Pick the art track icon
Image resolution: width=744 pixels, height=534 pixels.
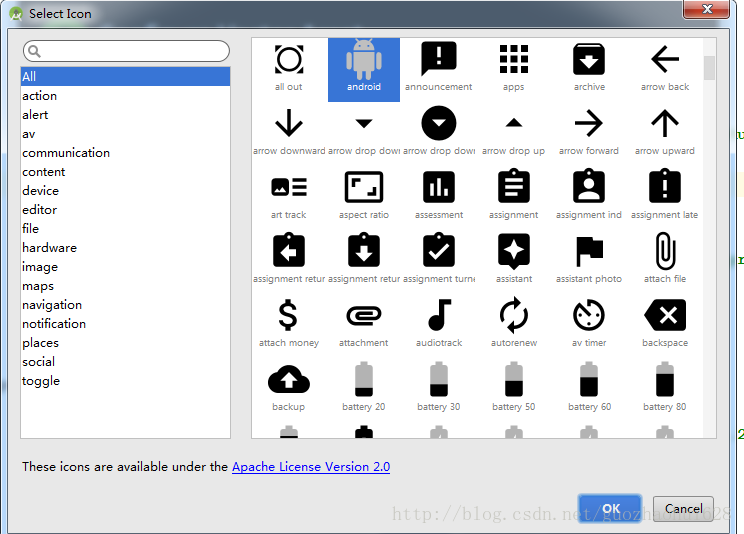point(289,187)
